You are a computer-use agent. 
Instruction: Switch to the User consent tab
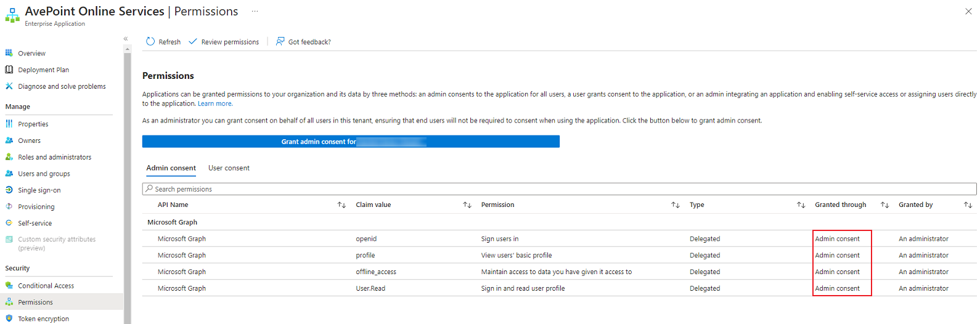pos(229,168)
